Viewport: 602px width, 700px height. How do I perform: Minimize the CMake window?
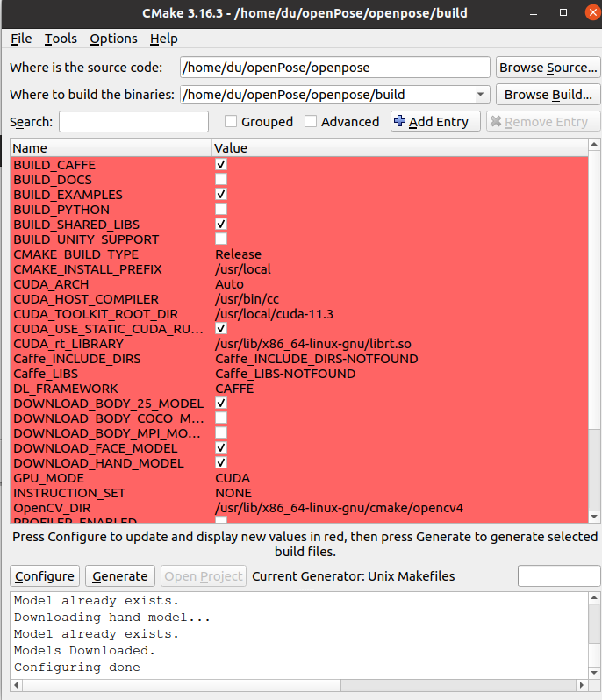534,13
